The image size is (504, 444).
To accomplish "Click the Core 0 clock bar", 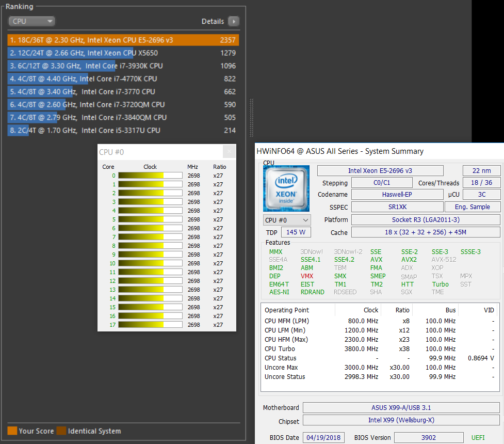I will click(150, 176).
